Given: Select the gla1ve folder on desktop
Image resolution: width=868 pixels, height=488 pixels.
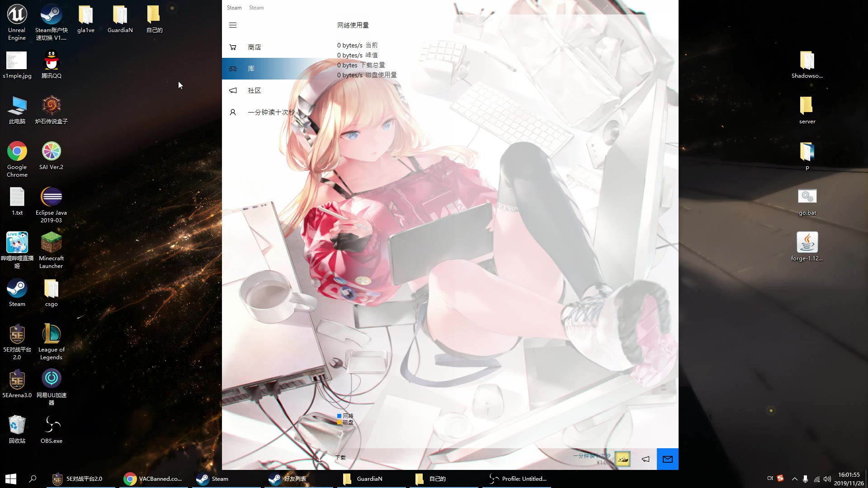Looking at the screenshot, I should tap(86, 19).
